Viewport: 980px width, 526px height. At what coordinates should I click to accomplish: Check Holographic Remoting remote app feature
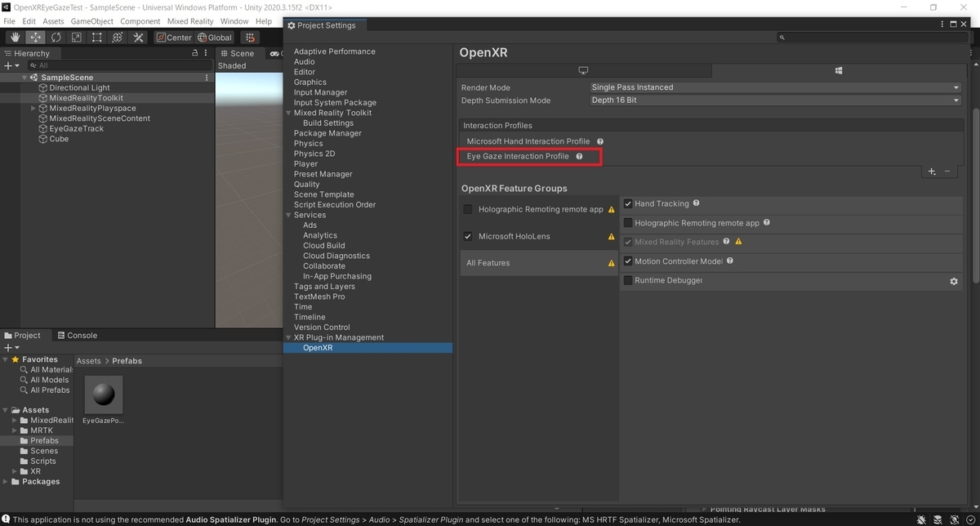(x=628, y=223)
